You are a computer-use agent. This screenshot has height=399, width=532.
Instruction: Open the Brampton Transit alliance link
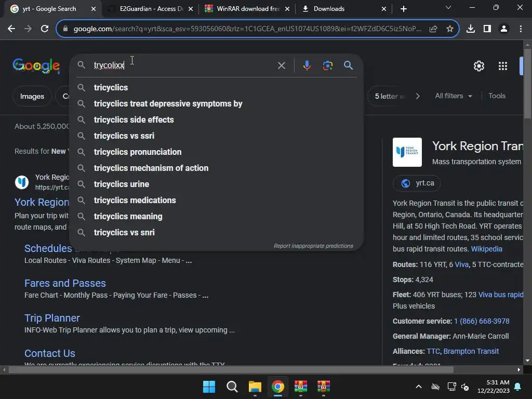click(471, 352)
